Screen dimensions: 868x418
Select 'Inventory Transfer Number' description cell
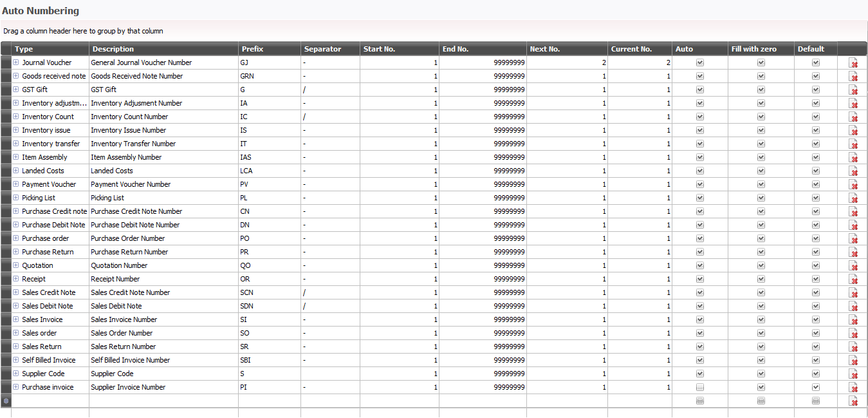tap(163, 144)
